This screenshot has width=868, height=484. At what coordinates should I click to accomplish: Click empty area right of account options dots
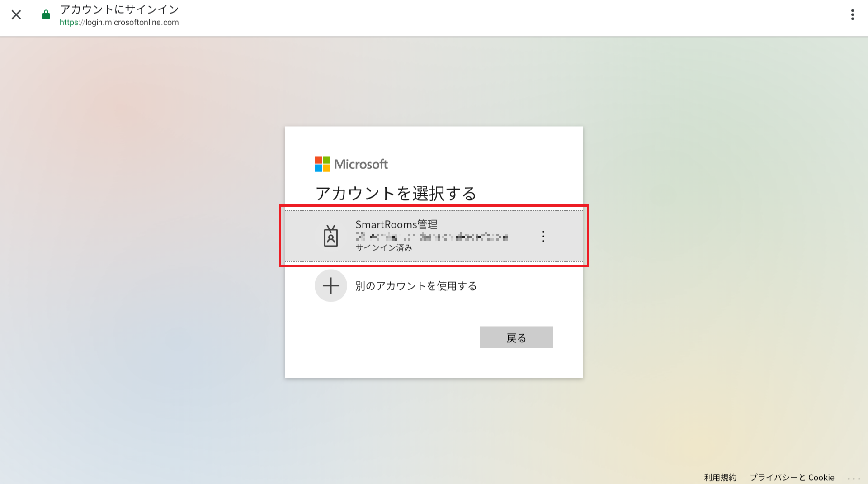(x=566, y=236)
